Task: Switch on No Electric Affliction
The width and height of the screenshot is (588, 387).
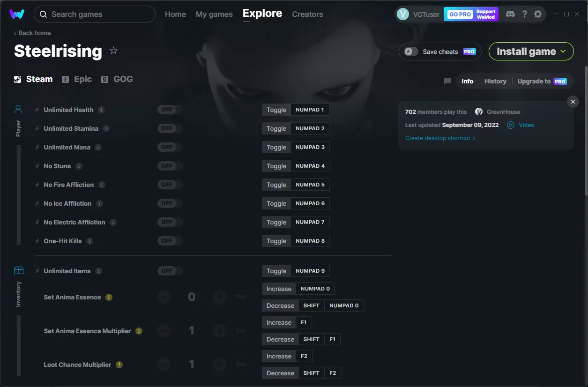Action: (x=170, y=222)
